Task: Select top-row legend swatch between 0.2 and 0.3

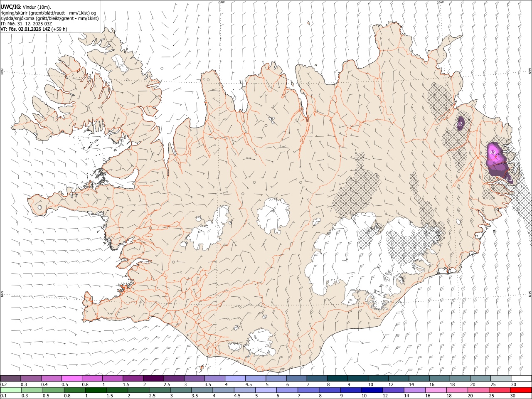Action: click(x=10, y=378)
